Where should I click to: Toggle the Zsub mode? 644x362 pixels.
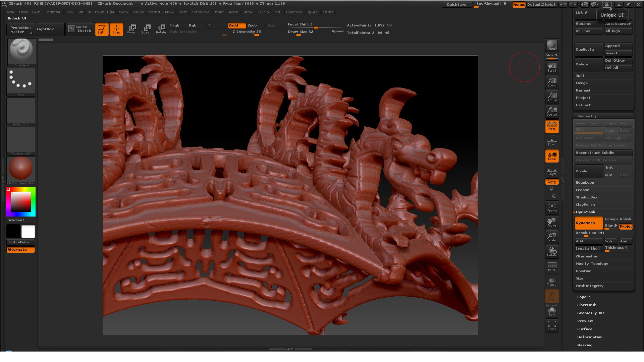click(x=256, y=25)
